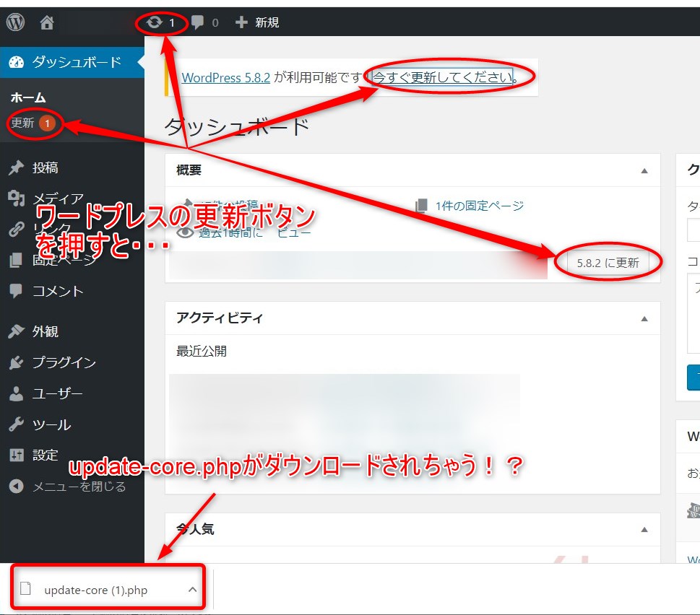Collapse the アクティビティ panel
This screenshot has width=700, height=615.
coord(644,319)
